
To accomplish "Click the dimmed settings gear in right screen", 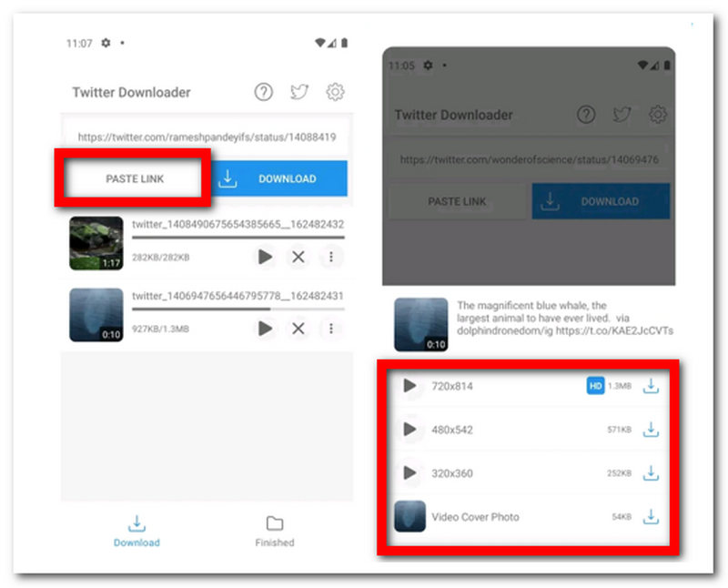I will (x=657, y=115).
